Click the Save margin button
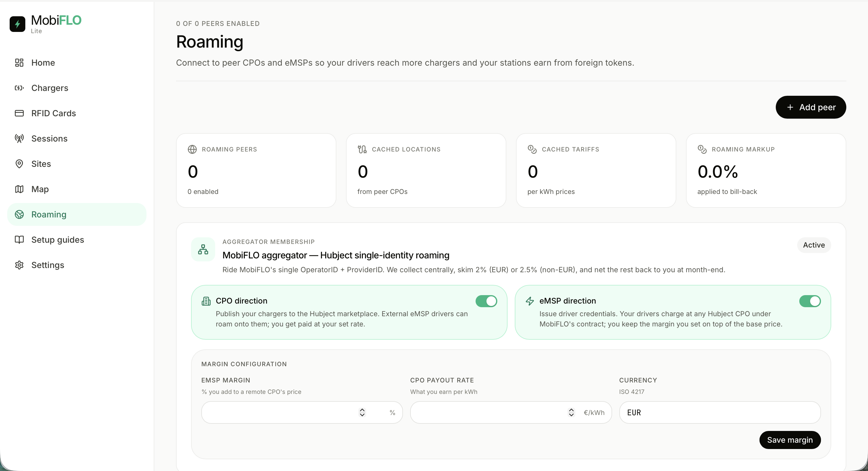This screenshot has width=868, height=471. click(x=790, y=440)
